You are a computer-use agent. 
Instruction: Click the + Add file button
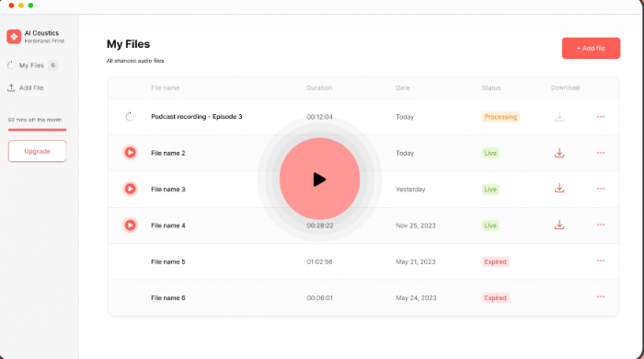(x=591, y=49)
